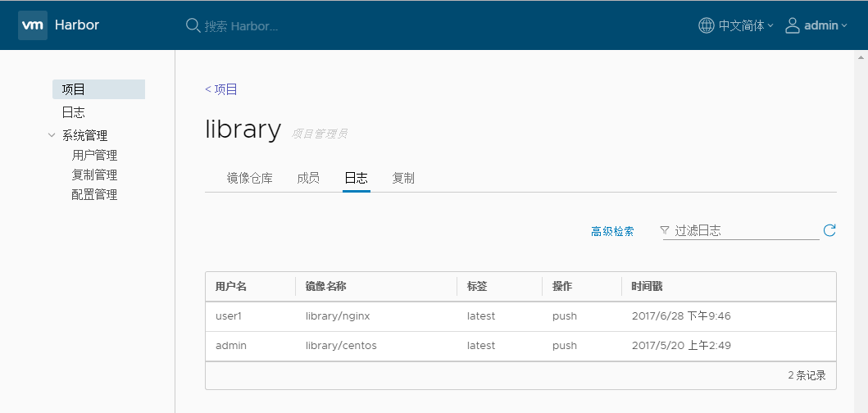Click the VMware vm logo icon
This screenshot has width=868, height=413.
click(x=33, y=25)
